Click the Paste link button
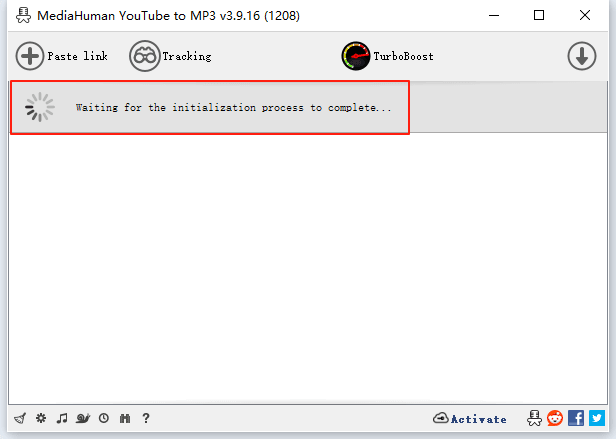This screenshot has width=616, height=439. tap(62, 56)
